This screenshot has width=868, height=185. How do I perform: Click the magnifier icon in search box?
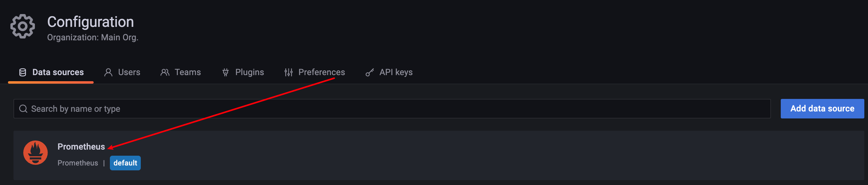point(23,109)
